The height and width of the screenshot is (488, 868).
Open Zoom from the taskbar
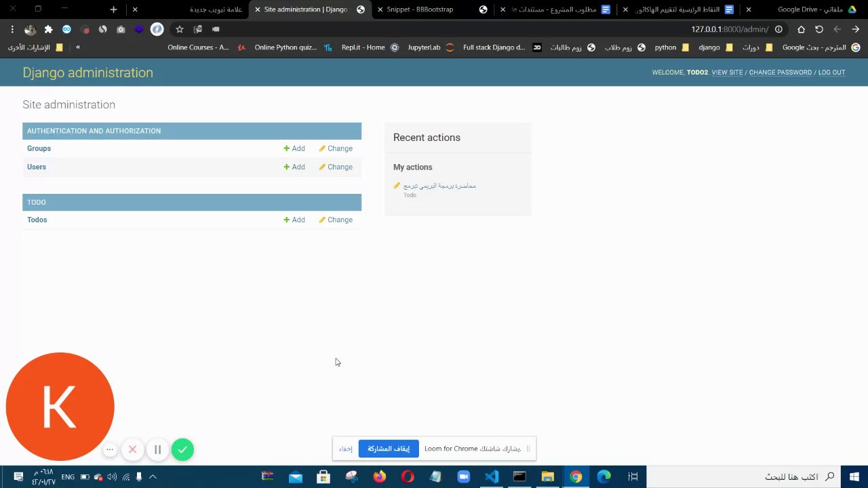click(x=464, y=477)
